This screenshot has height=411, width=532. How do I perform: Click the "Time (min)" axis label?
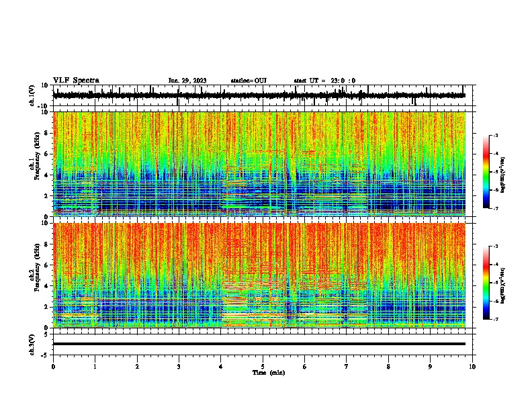point(269,373)
